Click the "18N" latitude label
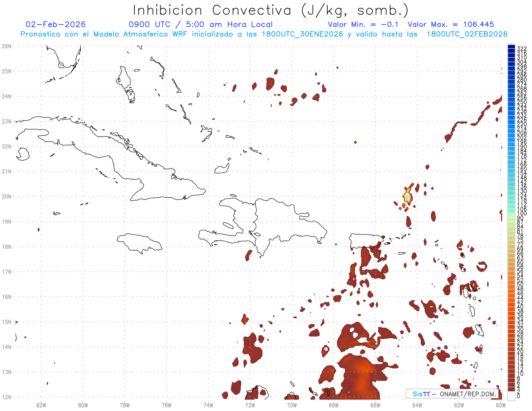Screen dimensions: 532x411 [7, 247]
